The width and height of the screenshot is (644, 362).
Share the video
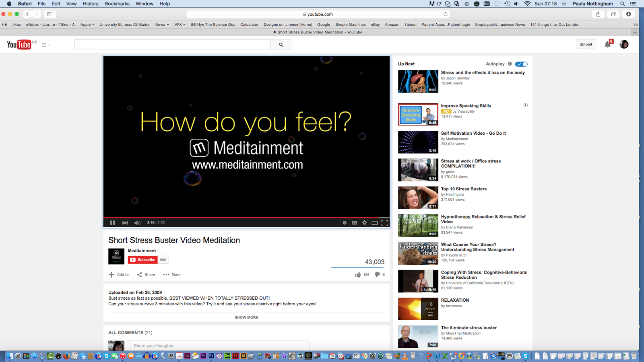pyautogui.click(x=146, y=275)
